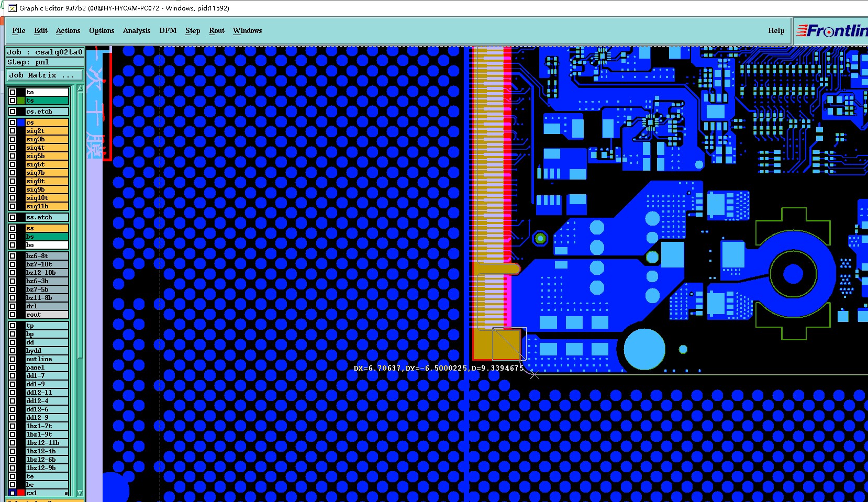Click the blue color swatch of layer cs
The width and height of the screenshot is (868, 502).
point(21,122)
